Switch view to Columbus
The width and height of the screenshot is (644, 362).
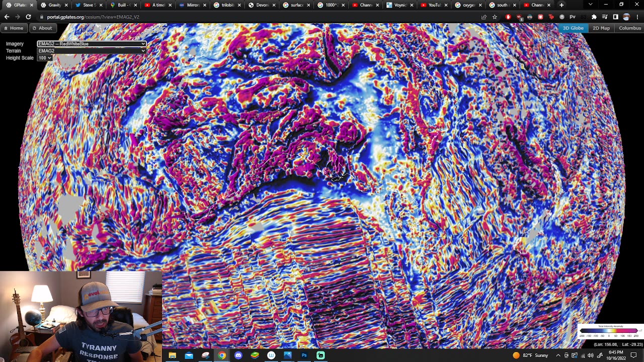point(630,28)
